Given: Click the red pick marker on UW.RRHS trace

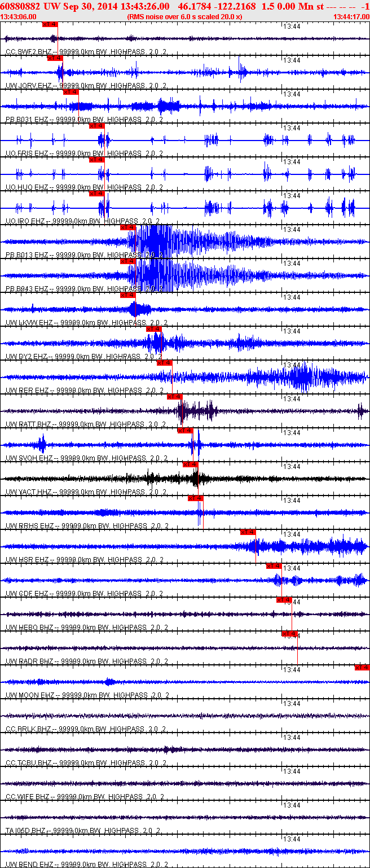Looking at the screenshot, I should [x=196, y=498].
